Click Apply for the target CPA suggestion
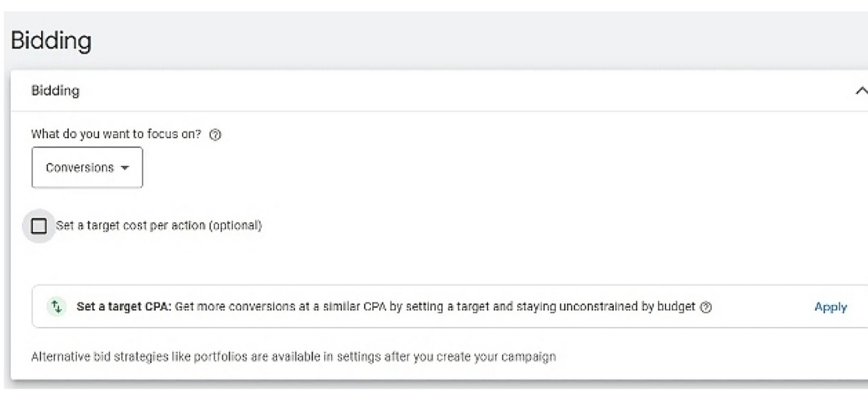 point(830,307)
